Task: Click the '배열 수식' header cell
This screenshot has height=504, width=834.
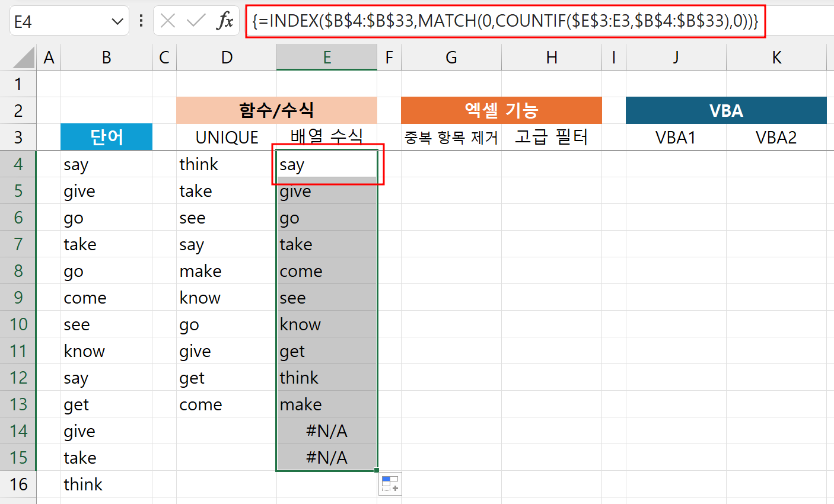Action: [327, 137]
